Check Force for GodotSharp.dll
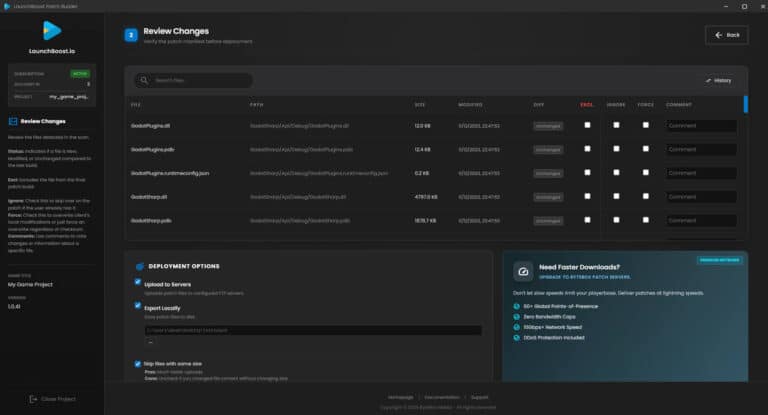768x415 pixels. (x=646, y=196)
